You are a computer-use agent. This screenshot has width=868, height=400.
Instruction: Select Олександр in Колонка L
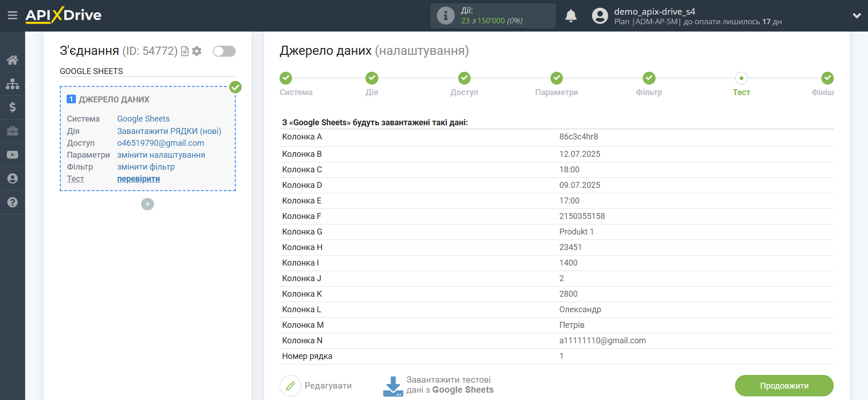point(580,309)
